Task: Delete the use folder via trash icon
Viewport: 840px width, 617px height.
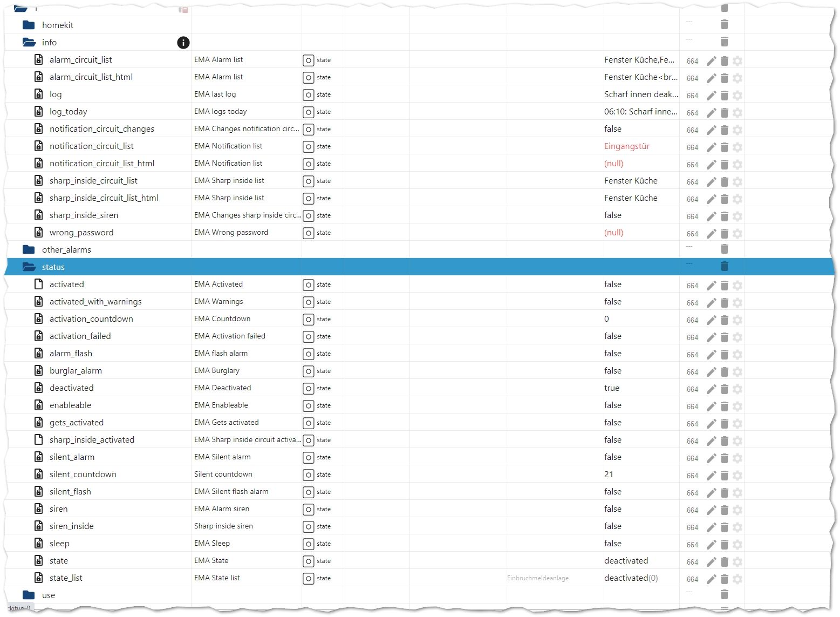Action: (725, 594)
